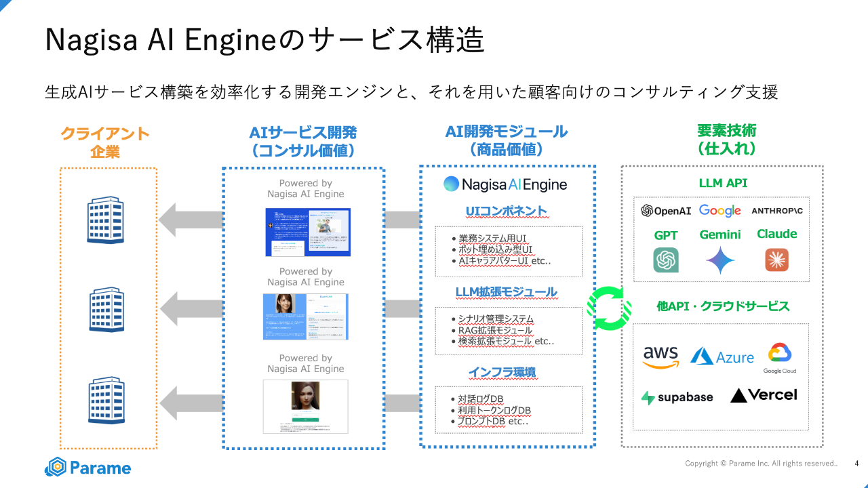Click the Azure logo
Image resolution: width=868 pixels, height=488 pixels.
click(x=722, y=357)
